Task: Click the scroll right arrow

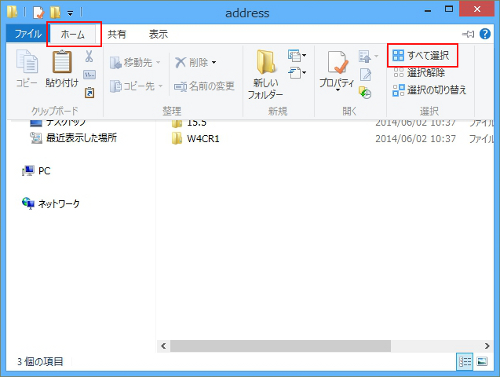Action: click(x=487, y=346)
